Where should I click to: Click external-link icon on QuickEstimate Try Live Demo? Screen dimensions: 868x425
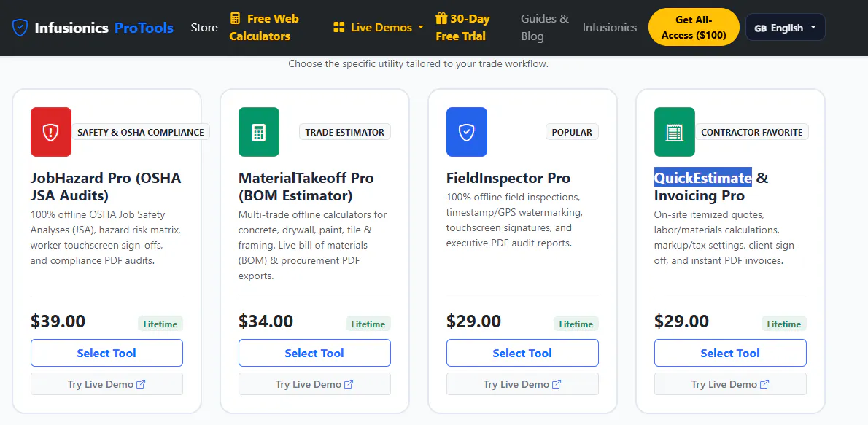click(764, 384)
